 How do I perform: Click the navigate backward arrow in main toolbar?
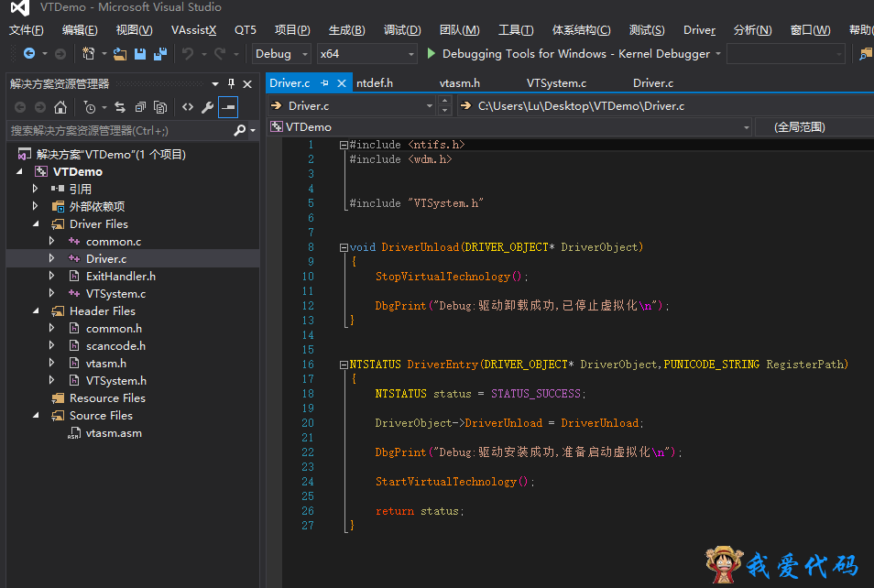tap(29, 53)
